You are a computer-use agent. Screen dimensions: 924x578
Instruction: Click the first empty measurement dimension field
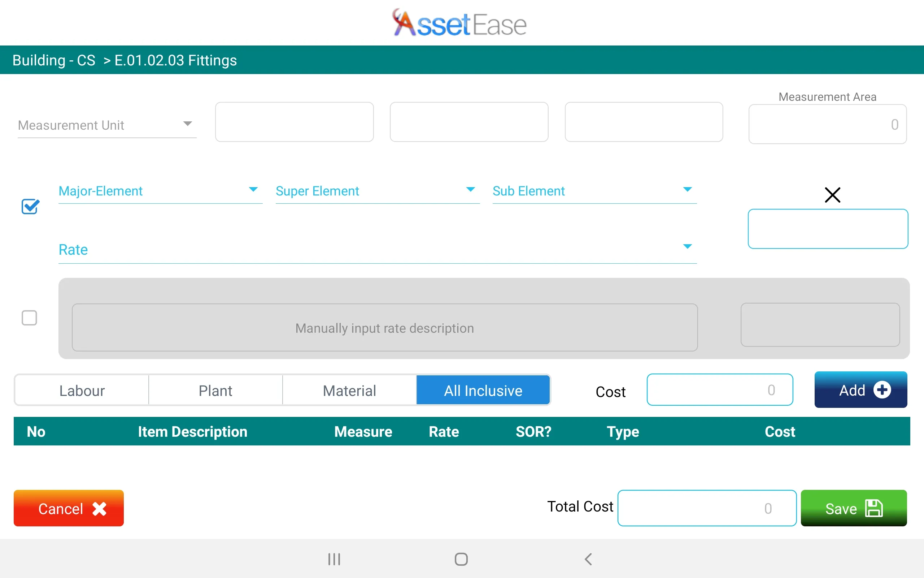(x=295, y=122)
